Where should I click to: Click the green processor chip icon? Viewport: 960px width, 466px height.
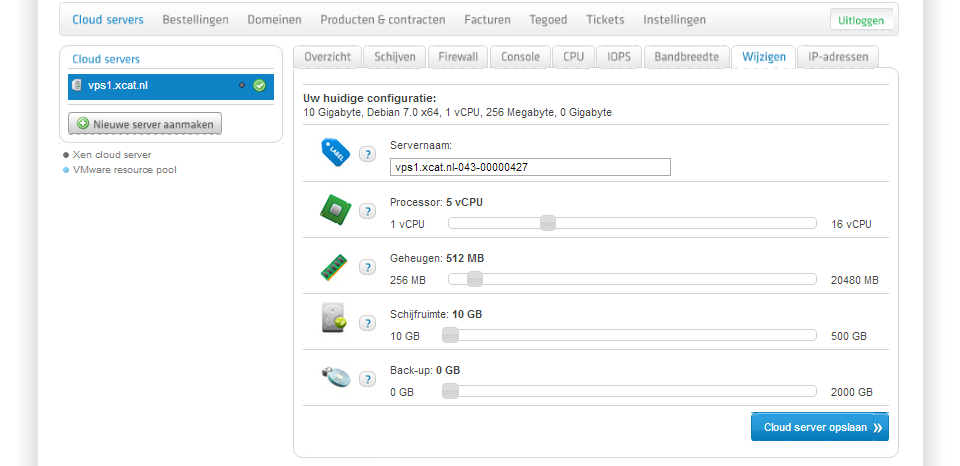pyautogui.click(x=335, y=210)
